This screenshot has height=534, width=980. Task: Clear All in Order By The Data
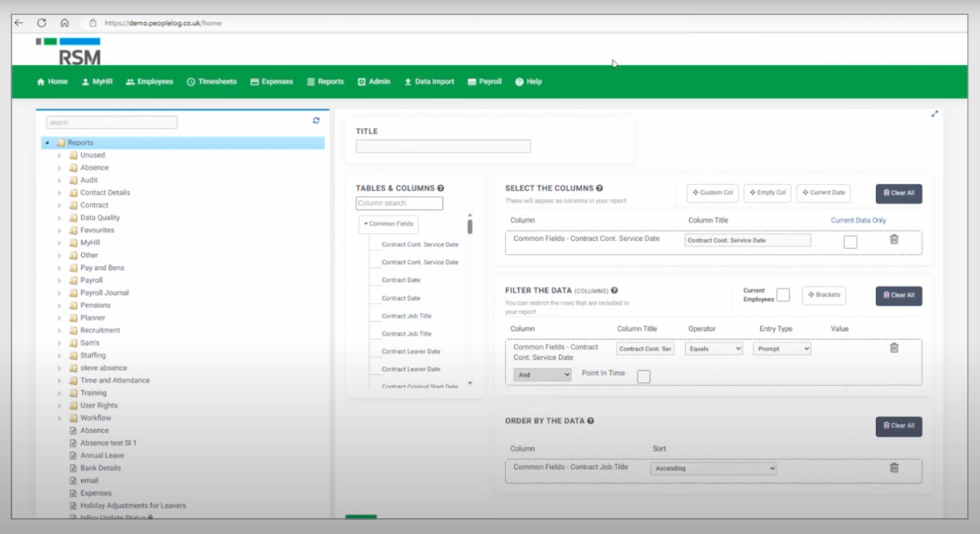[x=898, y=426]
